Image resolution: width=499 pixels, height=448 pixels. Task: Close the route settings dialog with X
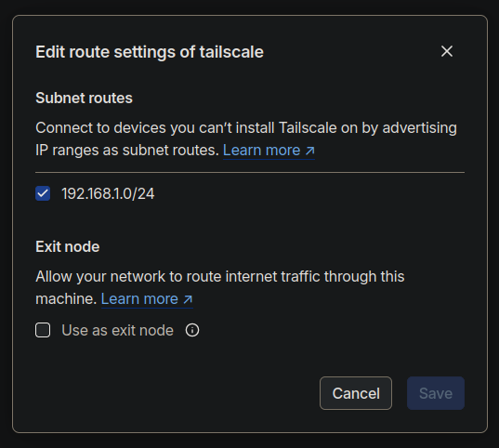tap(447, 51)
